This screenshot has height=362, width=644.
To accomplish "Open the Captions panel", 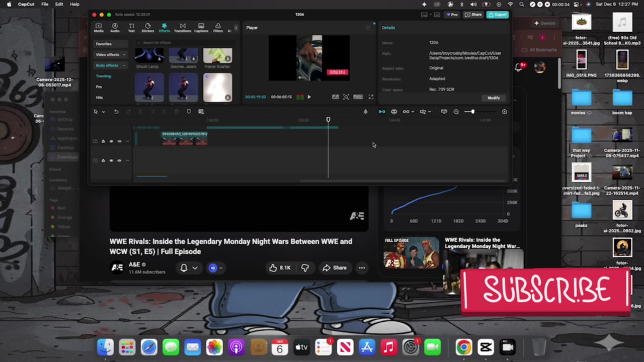I will click(x=201, y=28).
